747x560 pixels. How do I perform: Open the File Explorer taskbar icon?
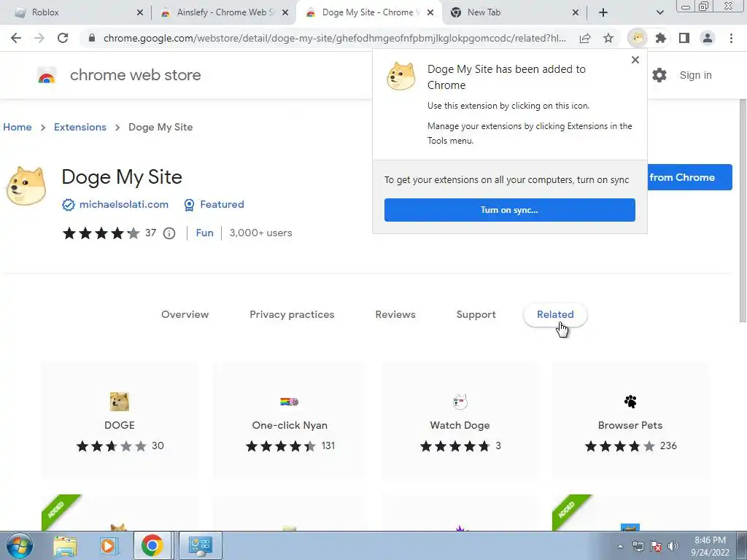pos(65,545)
